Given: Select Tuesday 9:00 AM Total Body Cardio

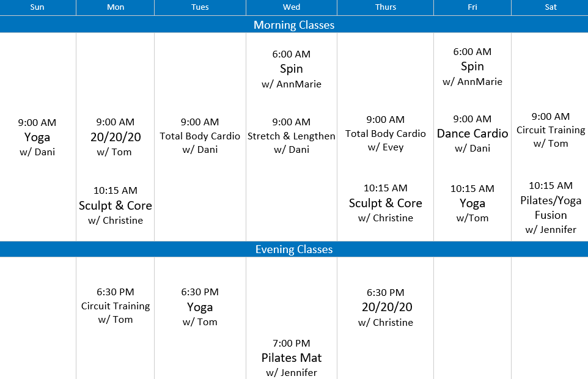Looking at the screenshot, I should [x=200, y=136].
